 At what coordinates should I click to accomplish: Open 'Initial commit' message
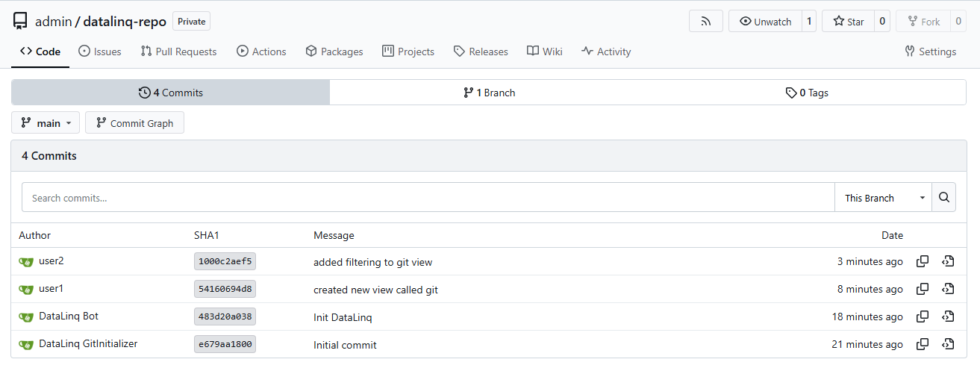click(x=345, y=345)
